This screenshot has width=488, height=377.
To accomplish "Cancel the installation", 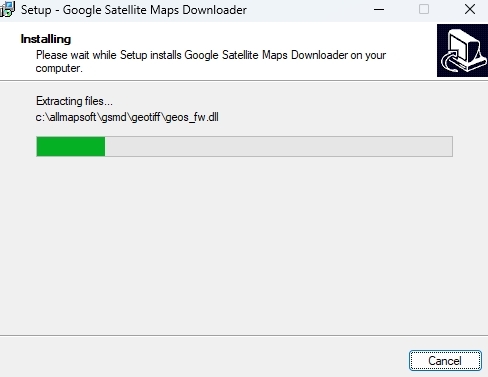I will [445, 360].
